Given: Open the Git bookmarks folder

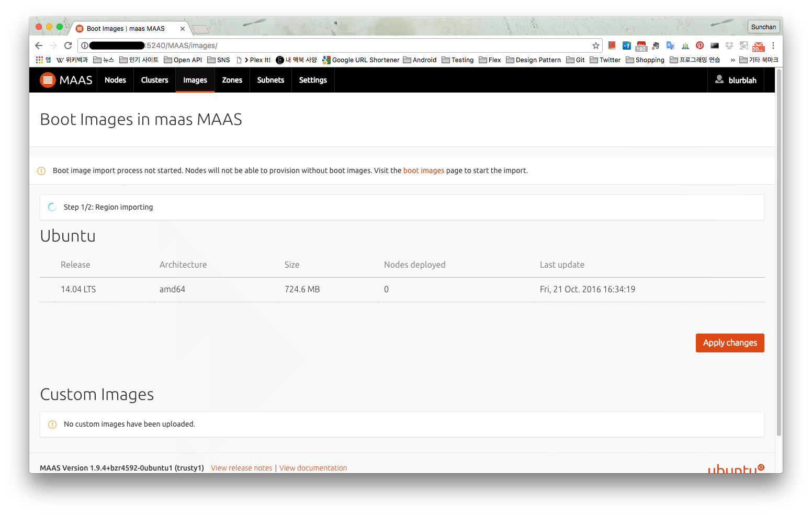Looking at the screenshot, I should click(x=576, y=60).
